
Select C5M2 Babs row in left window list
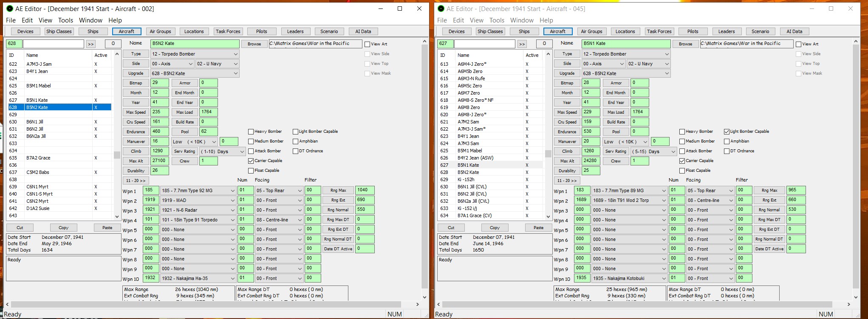[x=59, y=172]
